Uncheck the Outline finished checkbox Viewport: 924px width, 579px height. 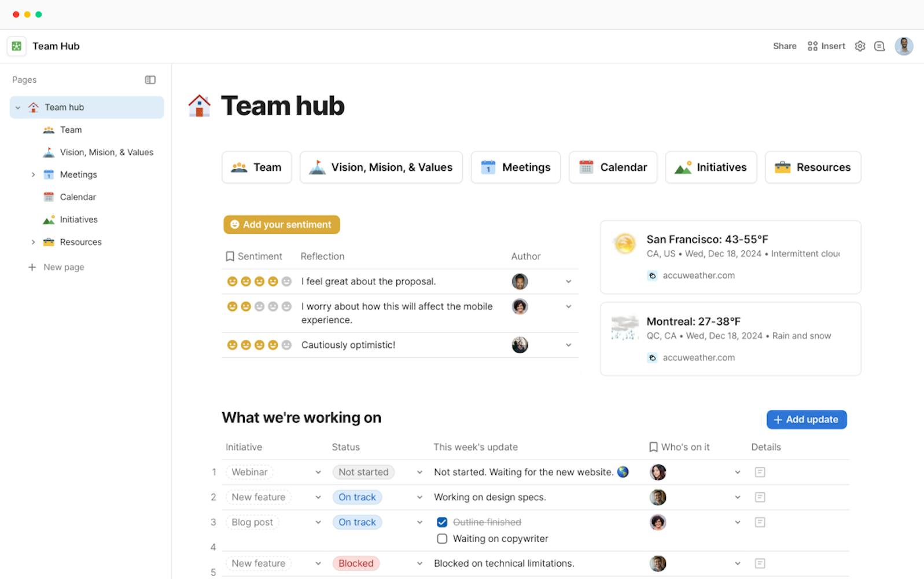pyautogui.click(x=442, y=522)
